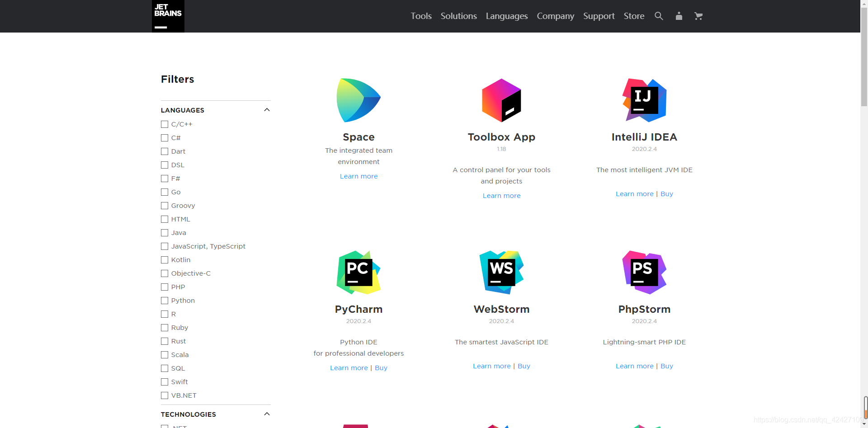Check the C# language filter
Viewport: 868px width, 428px height.
(x=165, y=138)
